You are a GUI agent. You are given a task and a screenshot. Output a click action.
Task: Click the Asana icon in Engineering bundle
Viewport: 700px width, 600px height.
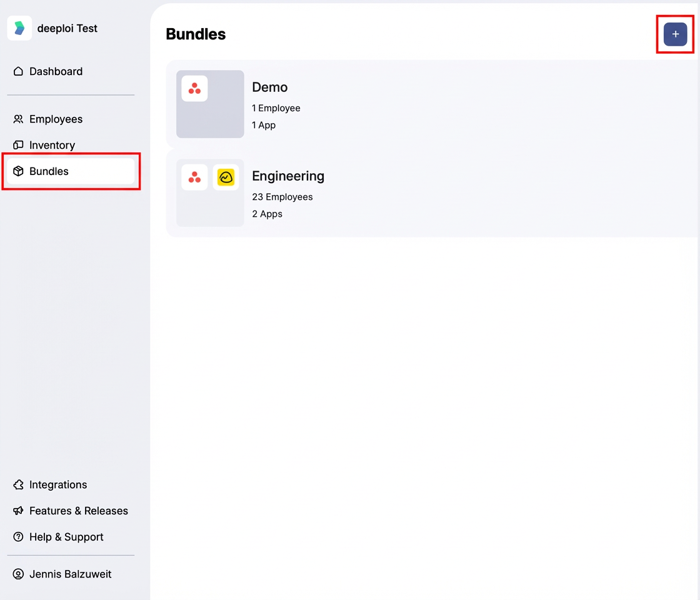194,177
